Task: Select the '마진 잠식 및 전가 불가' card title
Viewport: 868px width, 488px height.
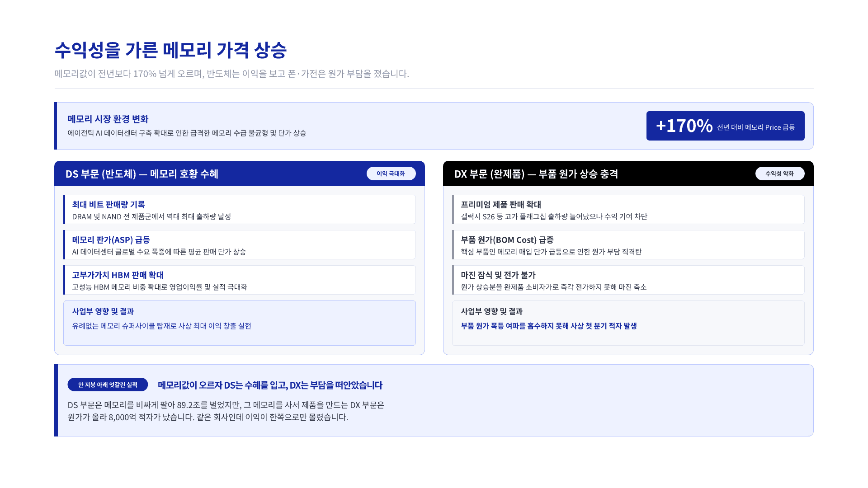Action: (498, 275)
